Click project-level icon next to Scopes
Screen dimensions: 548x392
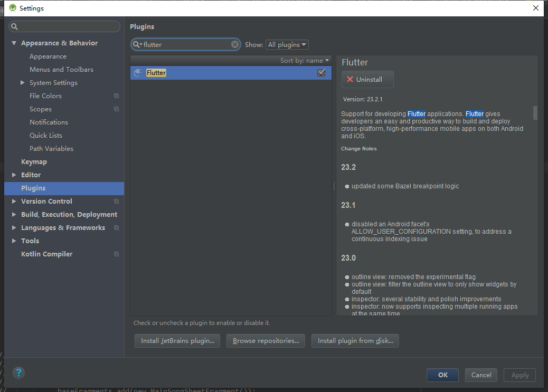116,109
